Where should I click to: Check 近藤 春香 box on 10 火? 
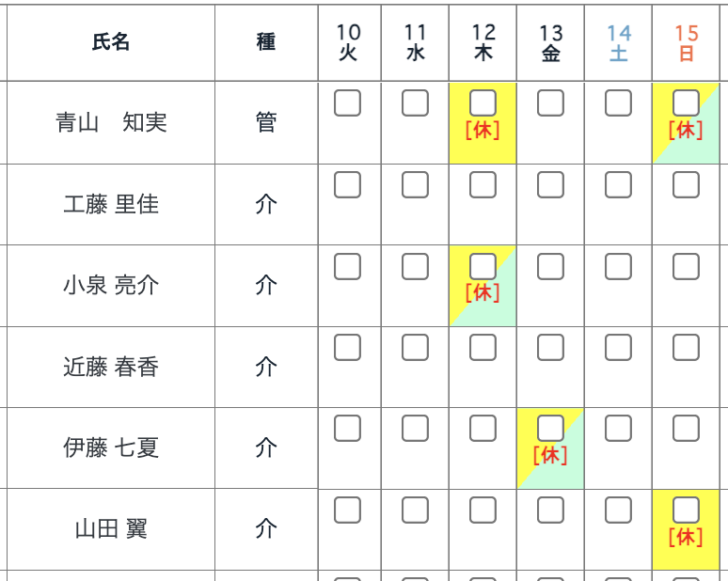click(x=347, y=348)
